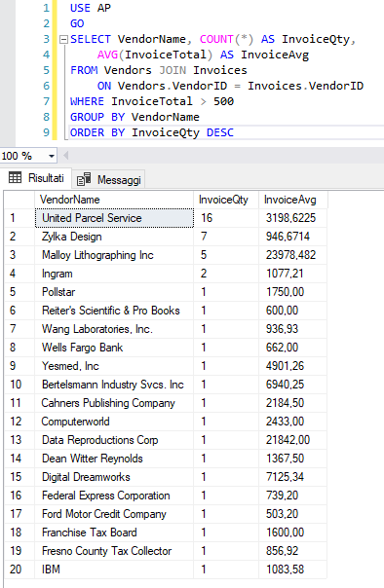The image size is (384, 588).
Task: Click the COUNT keyword in the query
Action: point(216,39)
